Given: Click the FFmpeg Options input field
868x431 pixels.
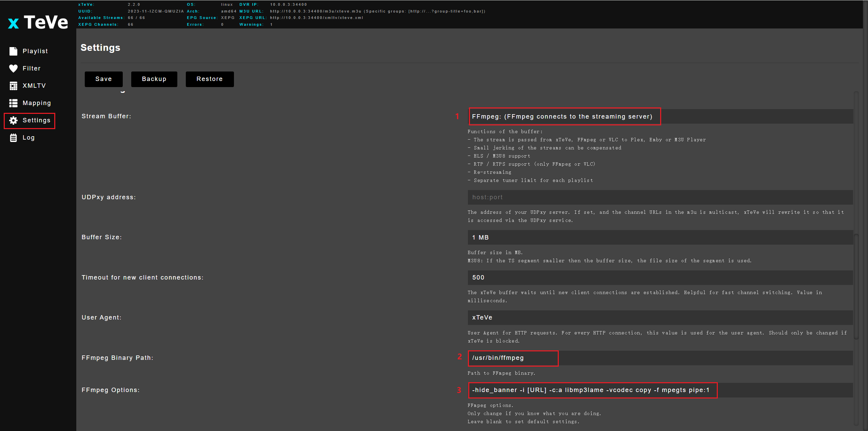Looking at the screenshot, I should coord(660,390).
